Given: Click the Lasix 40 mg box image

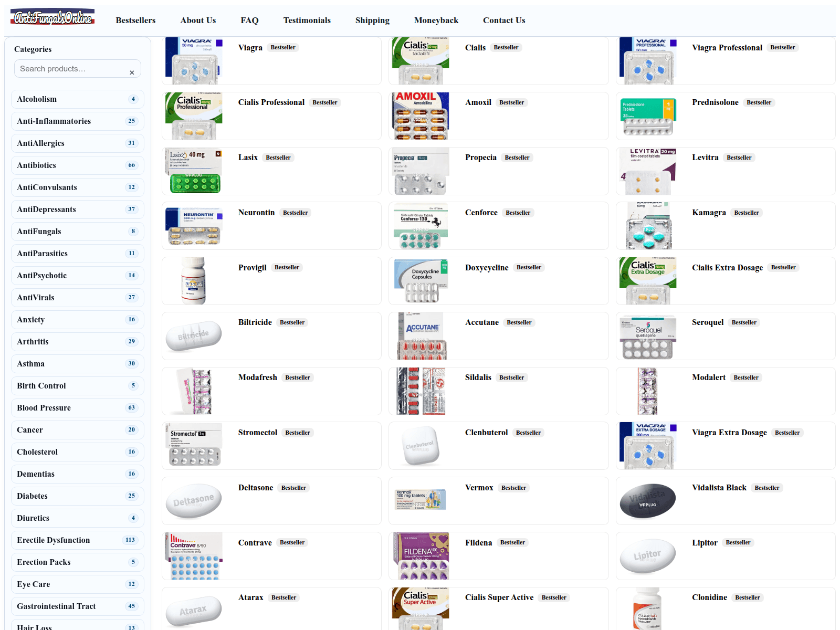Looking at the screenshot, I should click(194, 171).
